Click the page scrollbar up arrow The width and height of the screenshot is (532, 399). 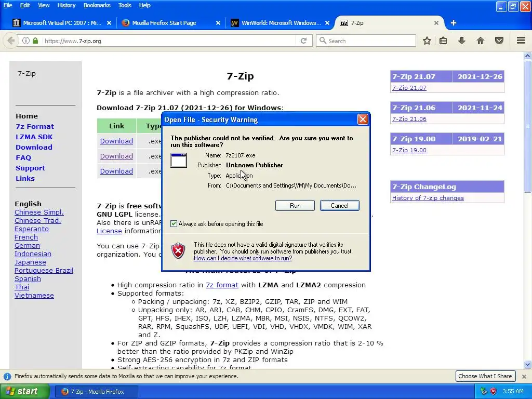pyautogui.click(x=527, y=56)
